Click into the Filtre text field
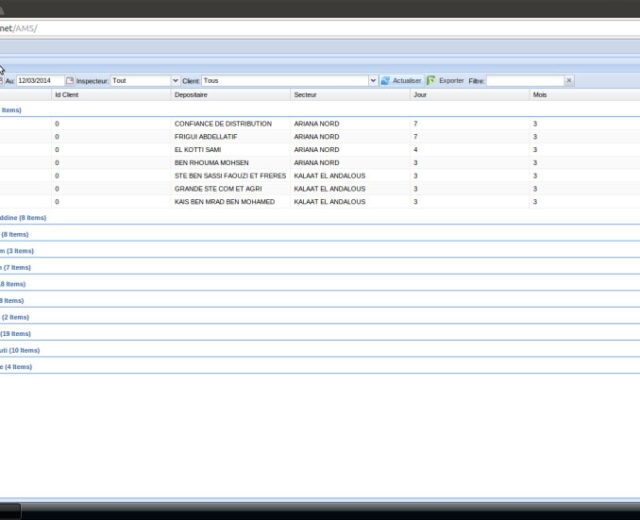Screen dimensions: 640x520 click(524, 81)
